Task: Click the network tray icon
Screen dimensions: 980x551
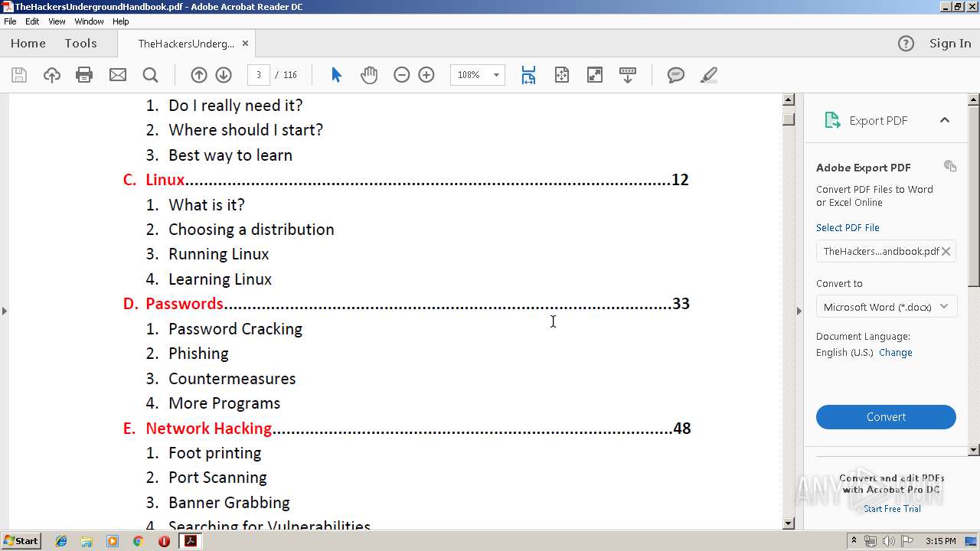Action: [x=871, y=541]
